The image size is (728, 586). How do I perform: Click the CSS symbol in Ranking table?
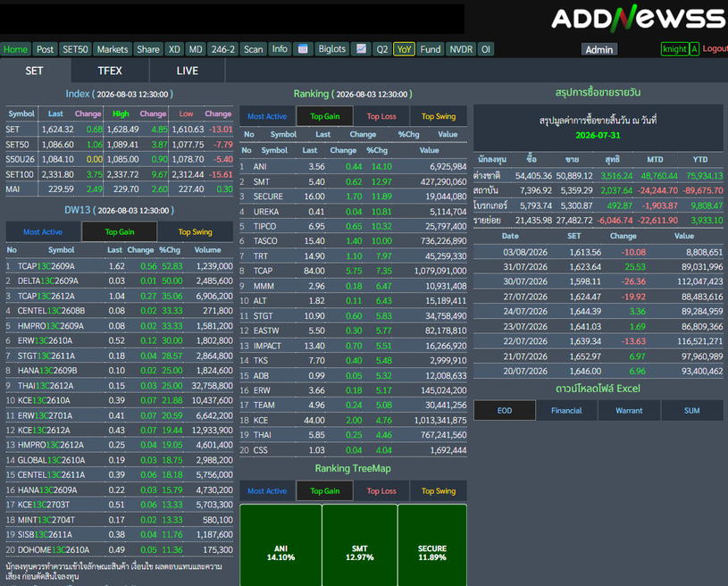[261, 450]
